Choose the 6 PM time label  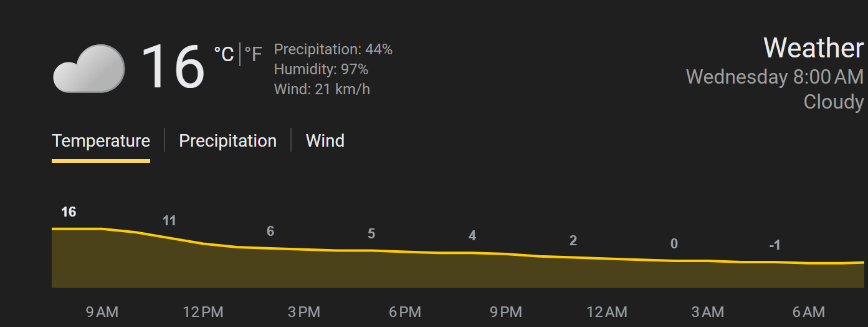tap(405, 312)
